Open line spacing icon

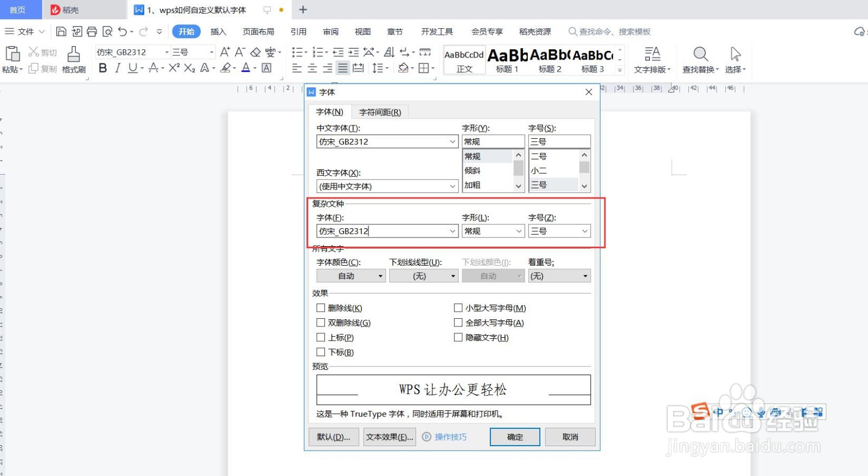point(377,68)
